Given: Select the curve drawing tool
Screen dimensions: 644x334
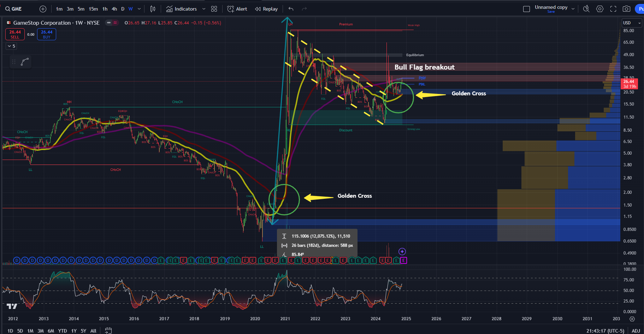Looking at the screenshot, I should [x=25, y=62].
